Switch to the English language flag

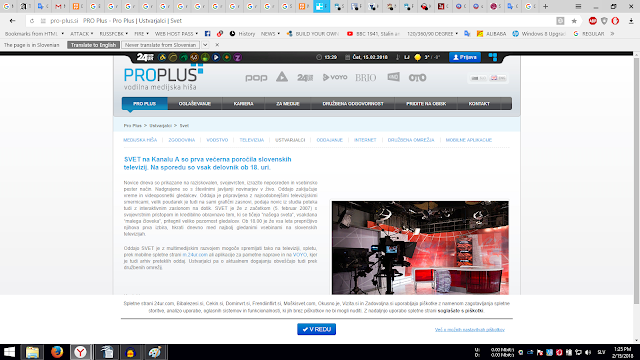[498, 78]
